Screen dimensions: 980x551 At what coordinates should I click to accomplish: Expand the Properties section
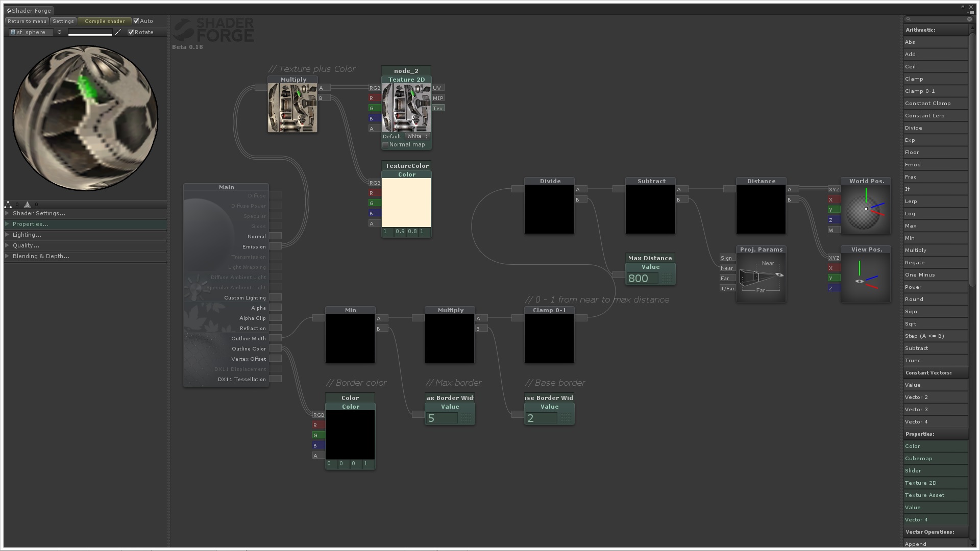tap(85, 224)
